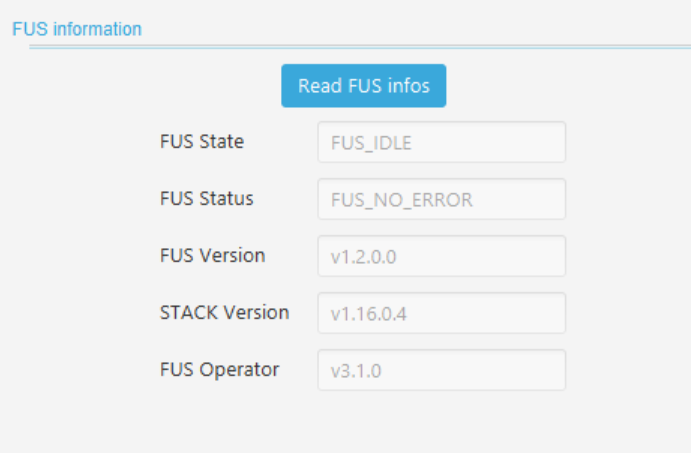Click the FUS State label
Screen dimensions: 691x453
click(201, 142)
